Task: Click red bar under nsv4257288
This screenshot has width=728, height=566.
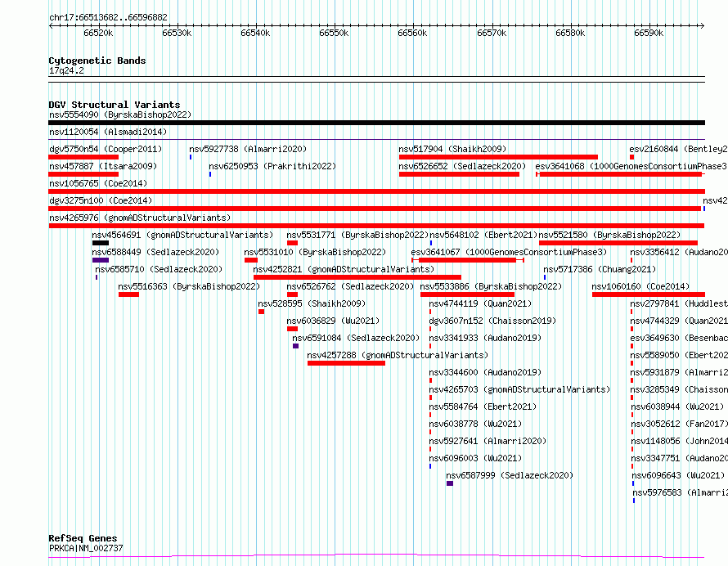Action: point(346,363)
